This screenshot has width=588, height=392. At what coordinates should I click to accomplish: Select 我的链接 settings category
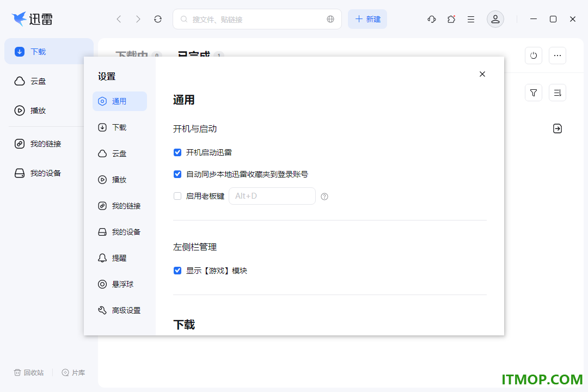(x=120, y=206)
